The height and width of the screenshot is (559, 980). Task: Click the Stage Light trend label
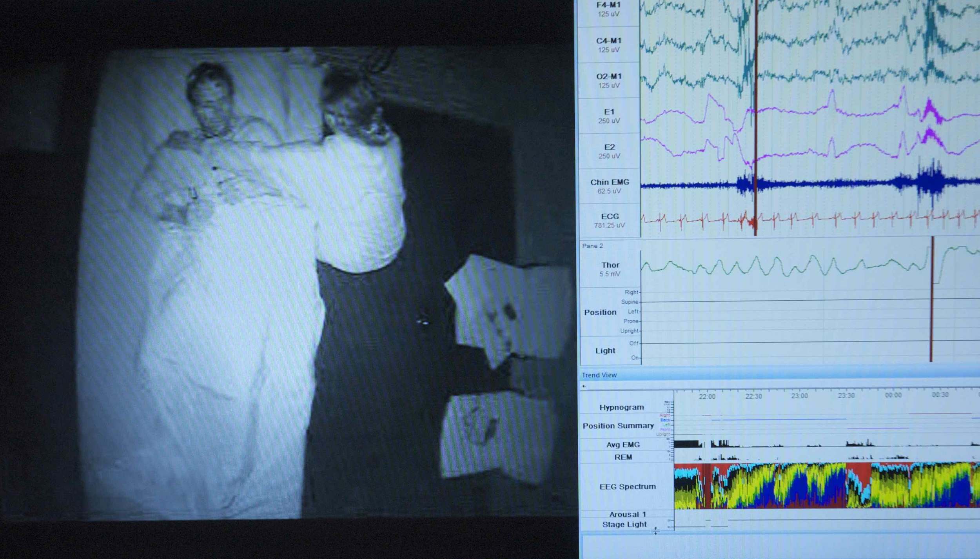[x=624, y=525]
